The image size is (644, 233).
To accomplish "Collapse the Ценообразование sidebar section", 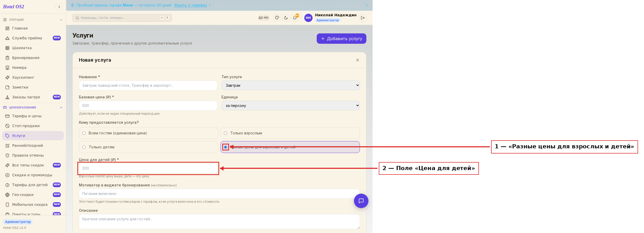I will 61,108.
